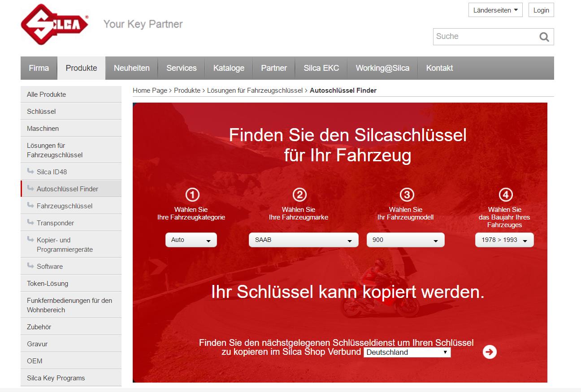581x392 pixels.
Task: Open the Fahrzeugkategorie Auto dropdown
Action: pos(191,240)
